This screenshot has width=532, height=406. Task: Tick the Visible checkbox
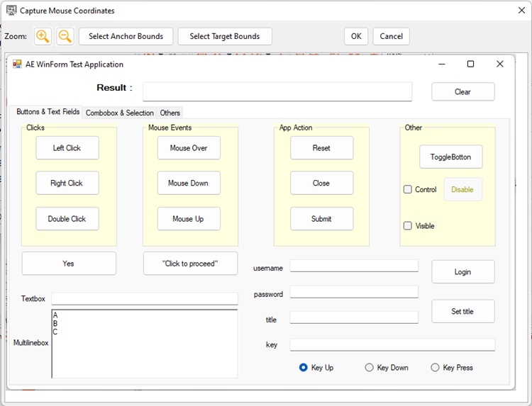[408, 226]
